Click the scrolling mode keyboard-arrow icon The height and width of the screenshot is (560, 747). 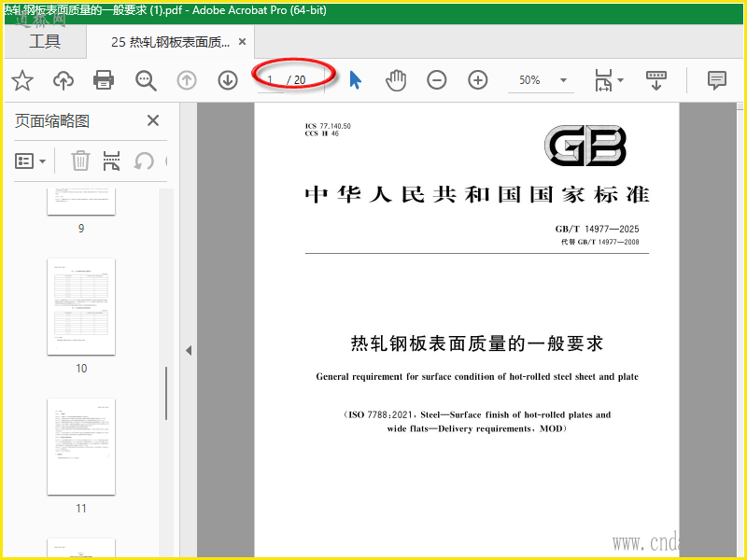point(656,80)
